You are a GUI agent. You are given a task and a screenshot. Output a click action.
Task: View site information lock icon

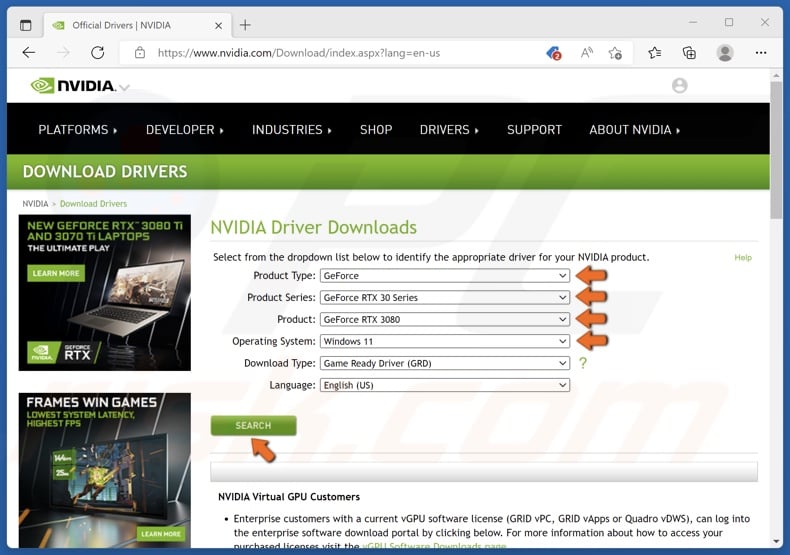(x=140, y=52)
